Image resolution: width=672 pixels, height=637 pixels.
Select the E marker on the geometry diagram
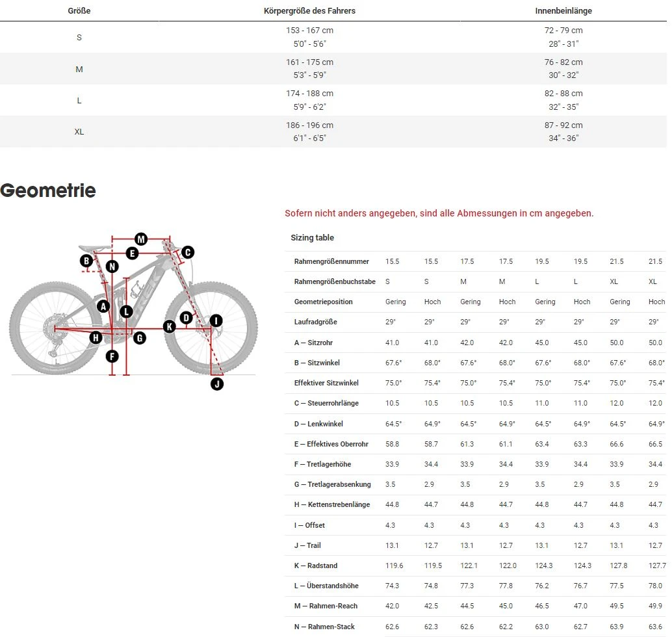coord(132,253)
